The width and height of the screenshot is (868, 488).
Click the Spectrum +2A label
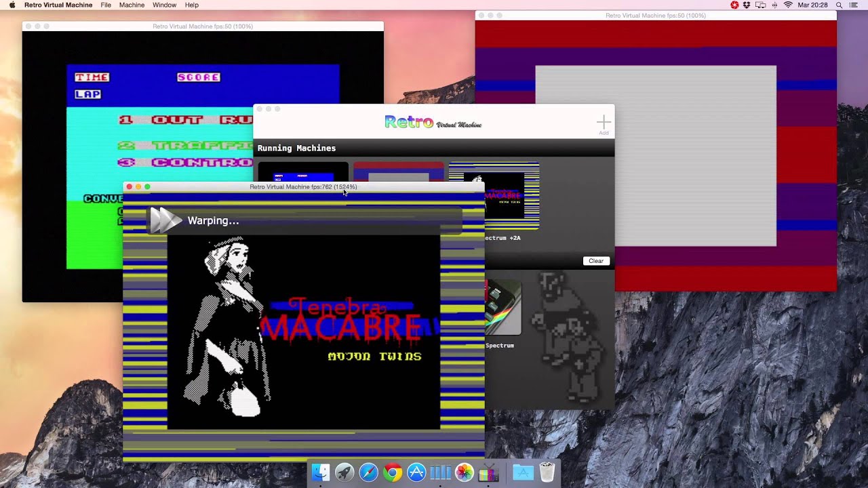coord(503,238)
